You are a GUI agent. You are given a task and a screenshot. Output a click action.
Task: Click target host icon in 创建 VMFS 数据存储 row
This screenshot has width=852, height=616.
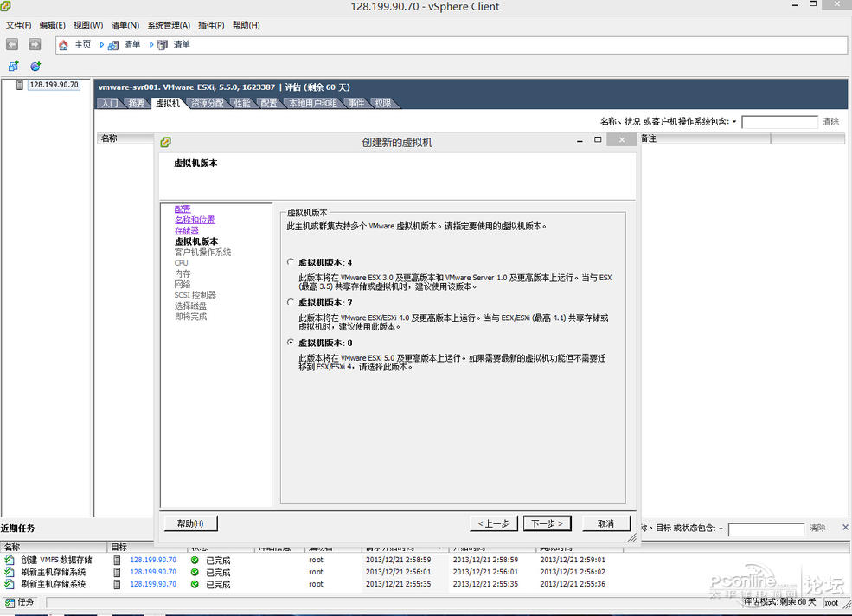pos(117,560)
